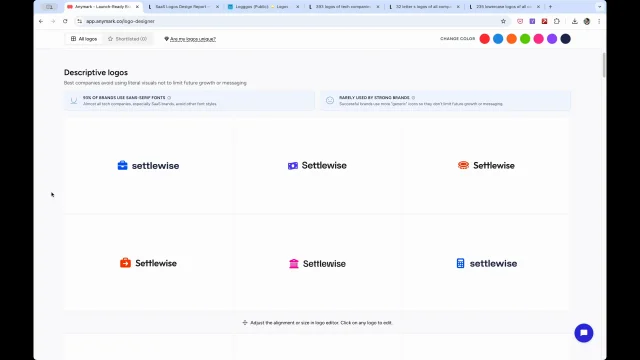Select the purple color swatch

click(x=552, y=39)
